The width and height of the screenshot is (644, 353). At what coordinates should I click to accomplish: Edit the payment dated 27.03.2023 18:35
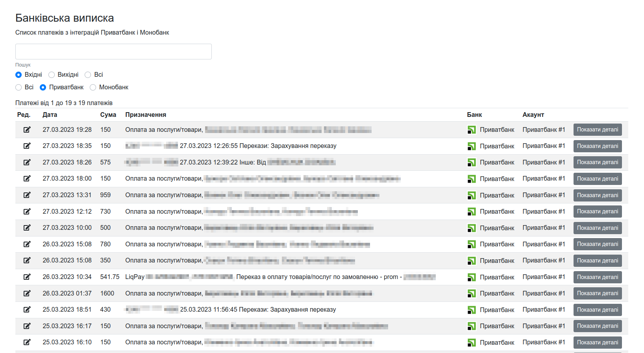(27, 146)
